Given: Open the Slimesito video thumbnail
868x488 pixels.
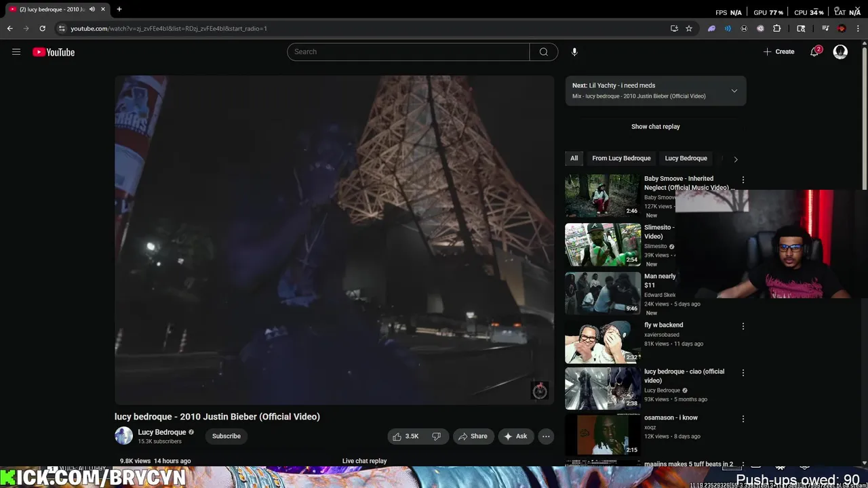Looking at the screenshot, I should (603, 245).
